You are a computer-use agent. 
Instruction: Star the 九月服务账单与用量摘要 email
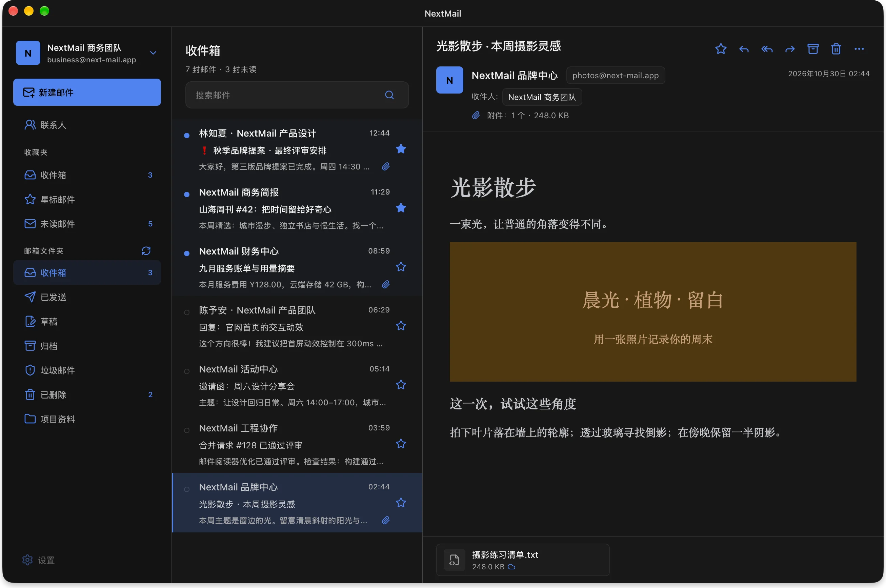click(400, 267)
